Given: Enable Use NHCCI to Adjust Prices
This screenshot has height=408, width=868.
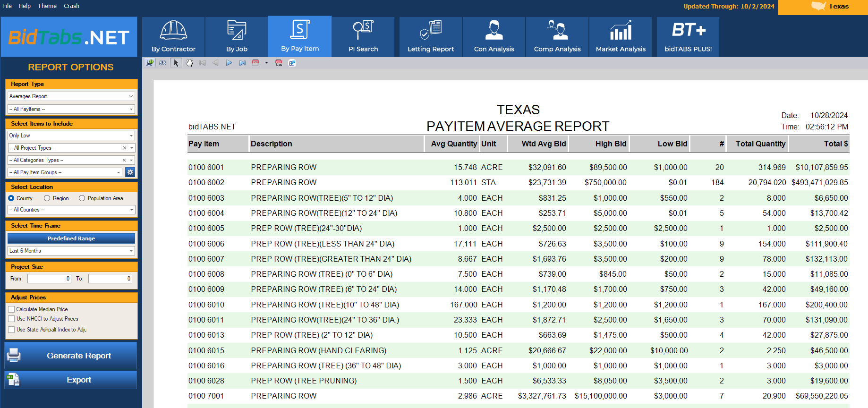Looking at the screenshot, I should pyautogui.click(x=11, y=319).
